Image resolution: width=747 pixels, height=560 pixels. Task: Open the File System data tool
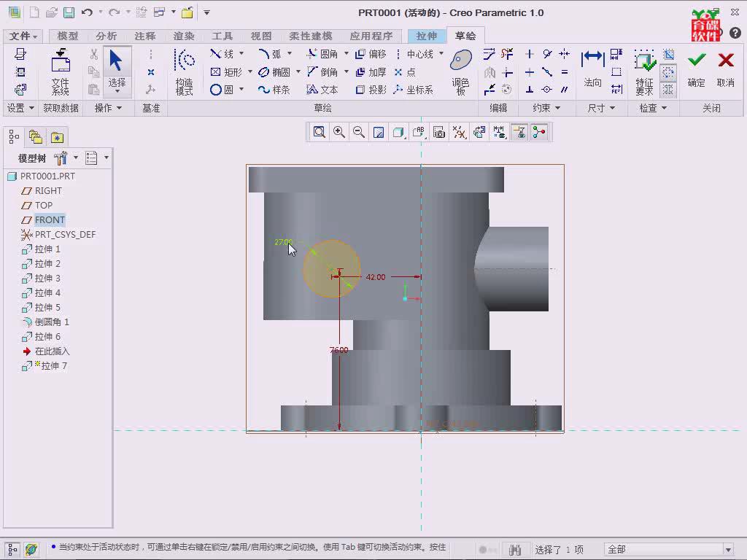[61, 71]
